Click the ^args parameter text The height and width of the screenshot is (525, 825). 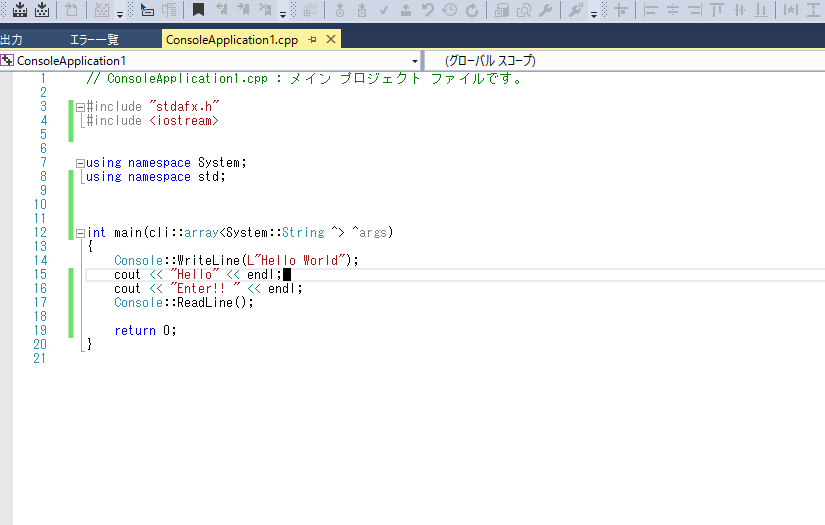pyautogui.click(x=369, y=232)
